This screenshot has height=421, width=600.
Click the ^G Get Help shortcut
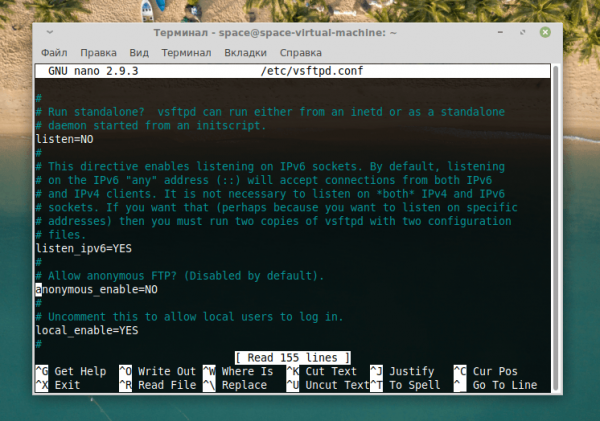point(71,371)
